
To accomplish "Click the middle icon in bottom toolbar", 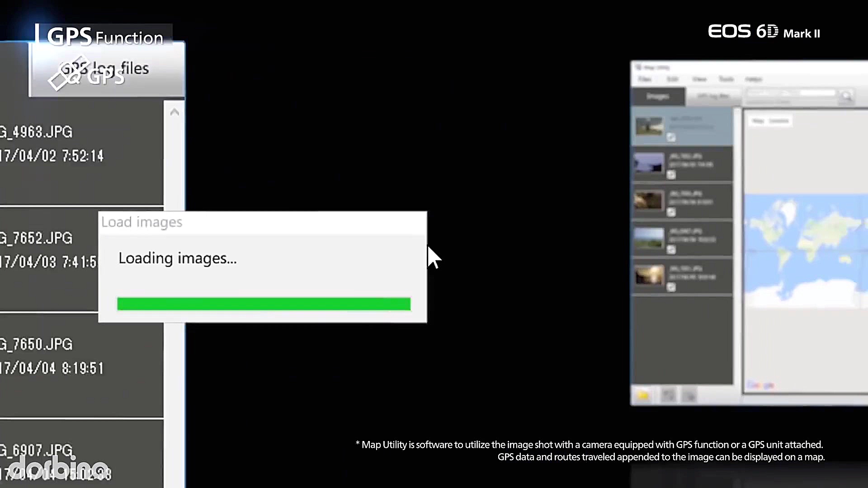I will [668, 396].
